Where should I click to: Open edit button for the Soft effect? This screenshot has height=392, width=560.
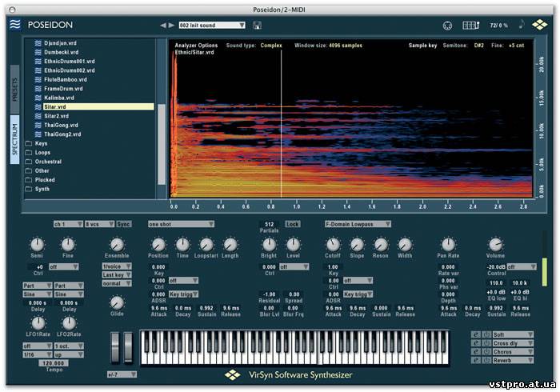(476, 334)
